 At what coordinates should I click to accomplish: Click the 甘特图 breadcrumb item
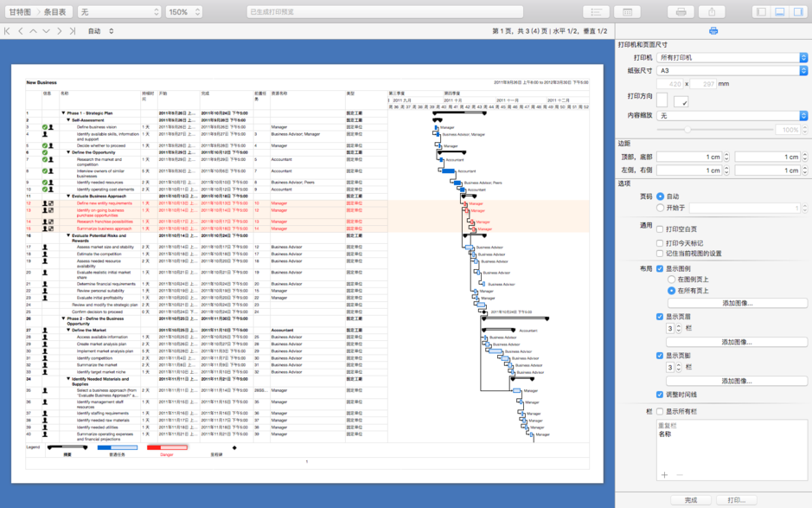pos(22,12)
